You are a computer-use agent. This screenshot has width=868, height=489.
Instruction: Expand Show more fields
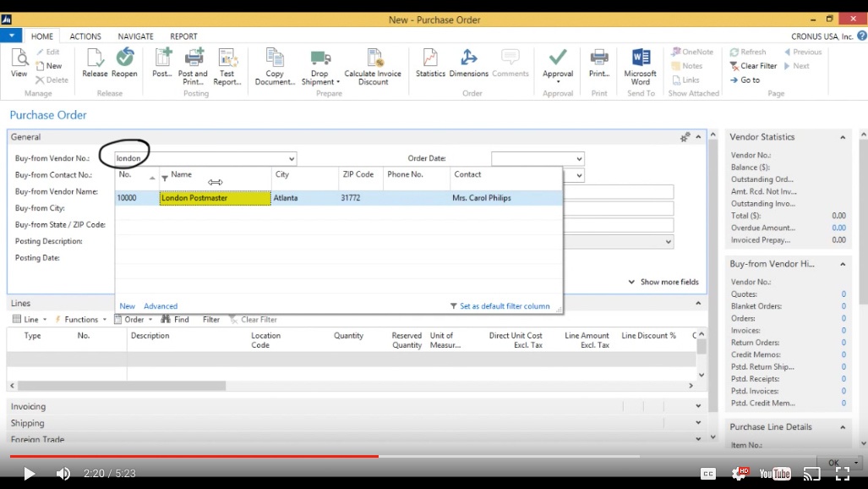[x=663, y=282]
